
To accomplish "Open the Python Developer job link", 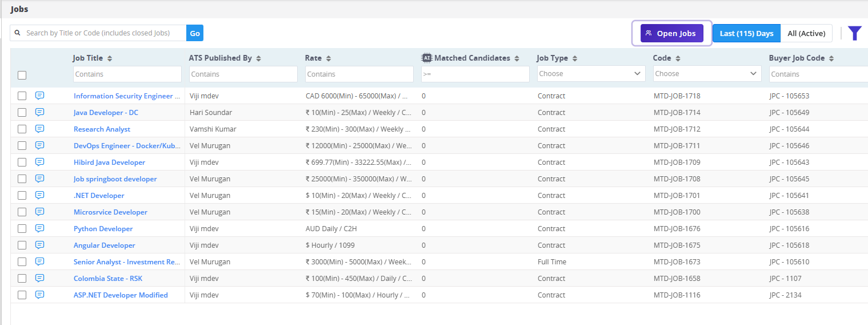I will 103,229.
